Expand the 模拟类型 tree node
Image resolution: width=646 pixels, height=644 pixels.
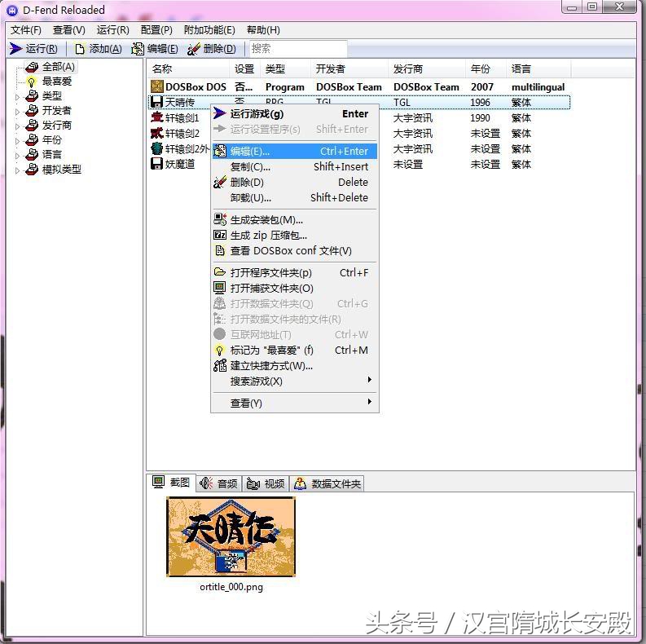tap(17, 170)
